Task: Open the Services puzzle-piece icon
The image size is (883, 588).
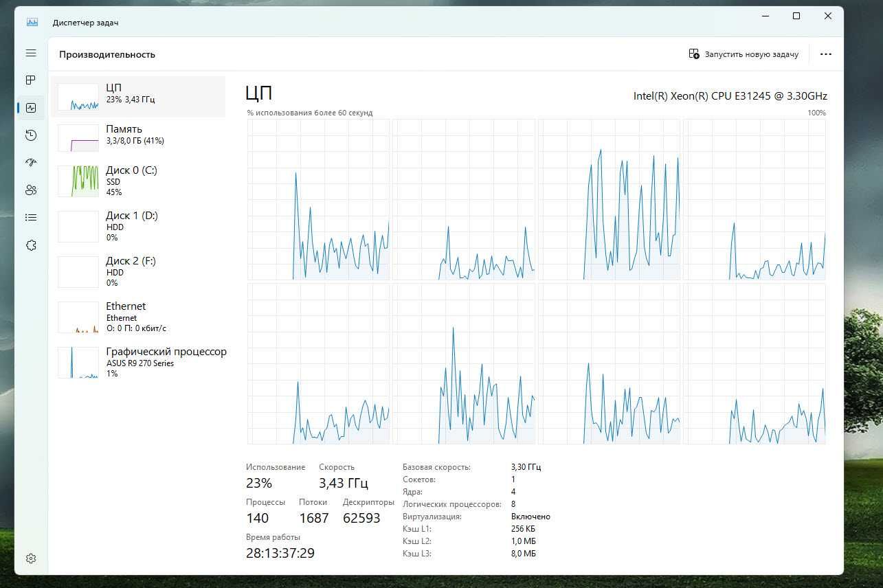Action: tap(31, 245)
